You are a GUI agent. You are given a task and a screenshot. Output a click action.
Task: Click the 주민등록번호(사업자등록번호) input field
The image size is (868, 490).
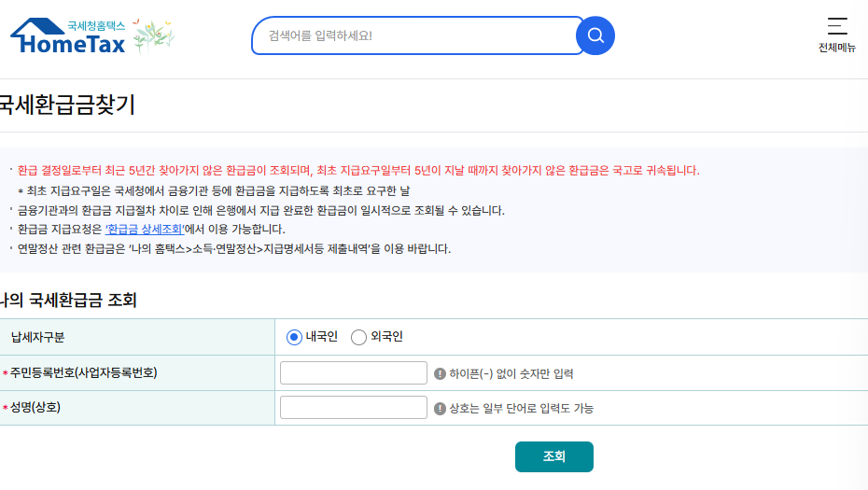pos(353,372)
